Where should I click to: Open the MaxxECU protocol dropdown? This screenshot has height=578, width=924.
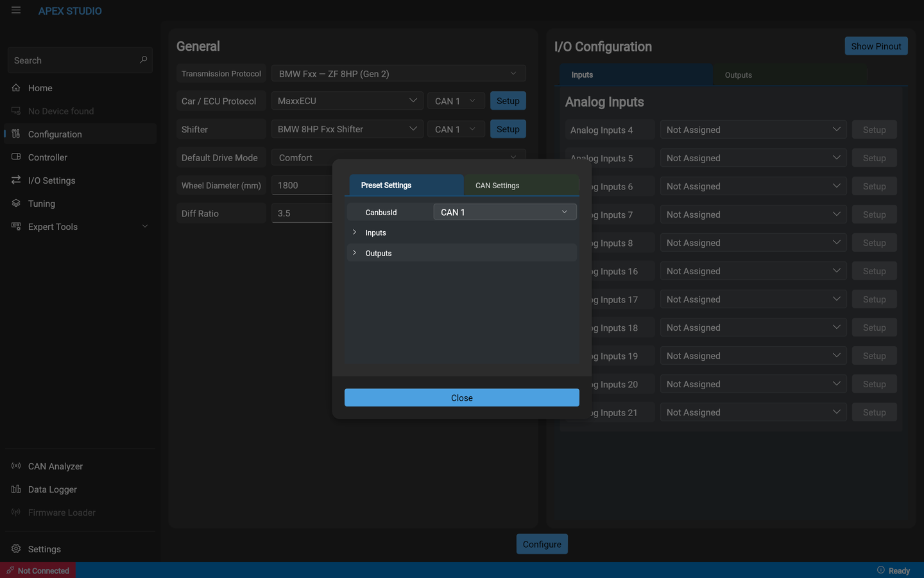coord(347,101)
